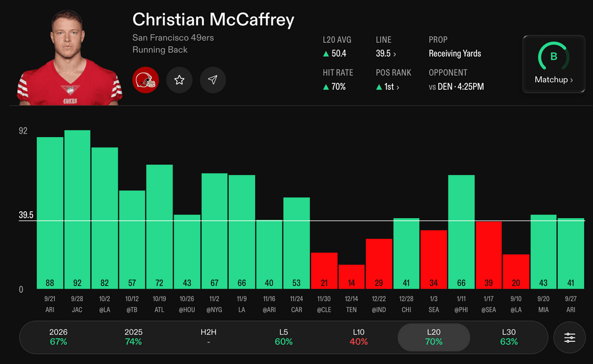Click the 12/28 CHI bar showing 41
This screenshot has height=364, width=593.
point(406,253)
